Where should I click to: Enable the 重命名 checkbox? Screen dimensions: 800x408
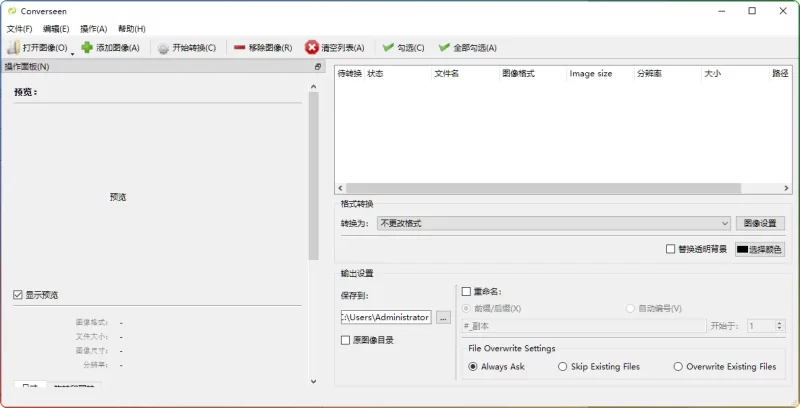(x=466, y=291)
